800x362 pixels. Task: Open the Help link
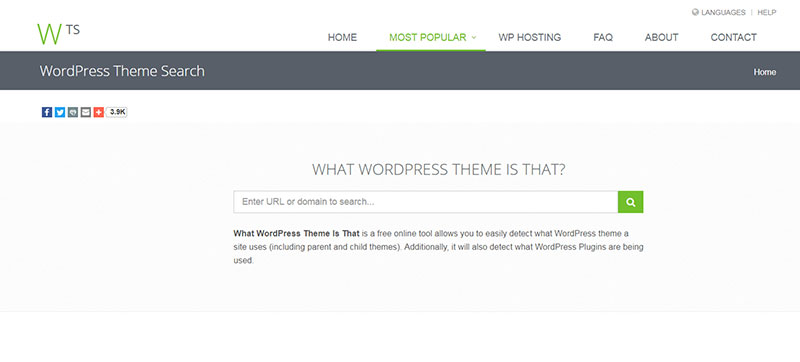point(767,12)
